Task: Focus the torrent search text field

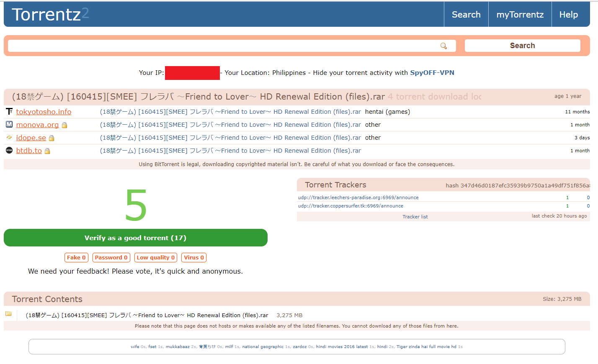Action: [x=222, y=46]
